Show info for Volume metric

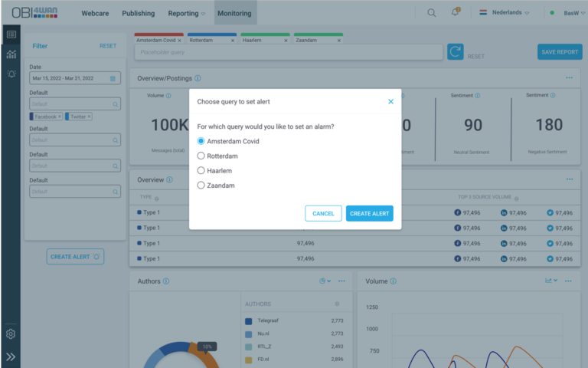[168, 96]
